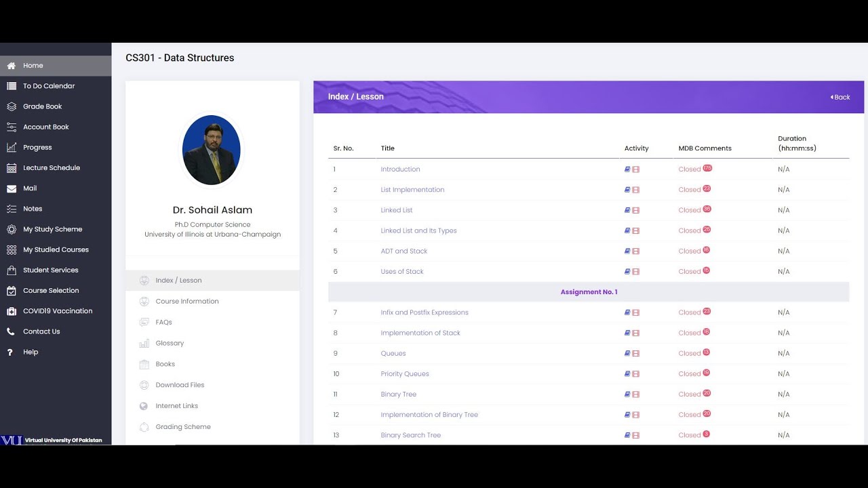Click book icon for Implementation of Stack
Image resolution: width=868 pixels, height=488 pixels.
coord(628,333)
